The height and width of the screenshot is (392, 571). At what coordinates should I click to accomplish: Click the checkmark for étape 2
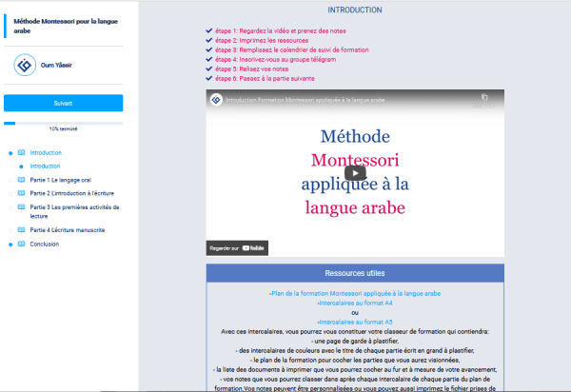(209, 40)
